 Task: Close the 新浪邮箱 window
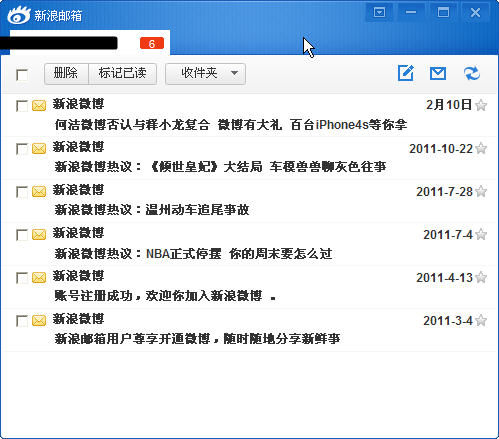click(x=475, y=13)
